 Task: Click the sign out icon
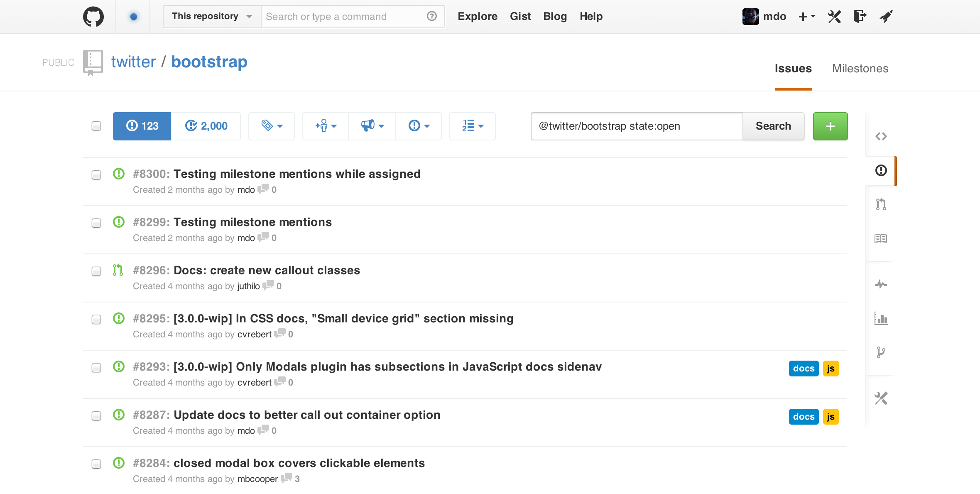pyautogui.click(x=860, y=17)
